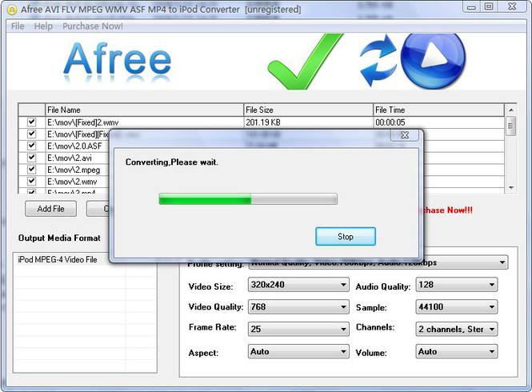Expand the Volume Auto dropdown
This screenshot has width=532, height=392.
point(456,351)
